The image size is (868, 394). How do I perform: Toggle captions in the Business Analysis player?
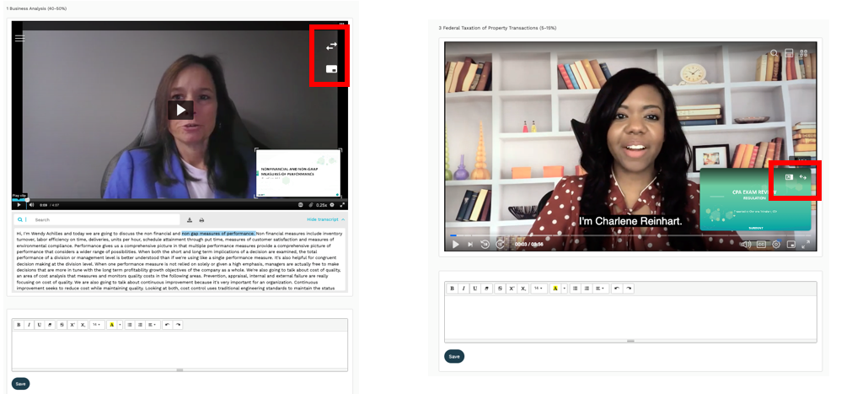300,204
